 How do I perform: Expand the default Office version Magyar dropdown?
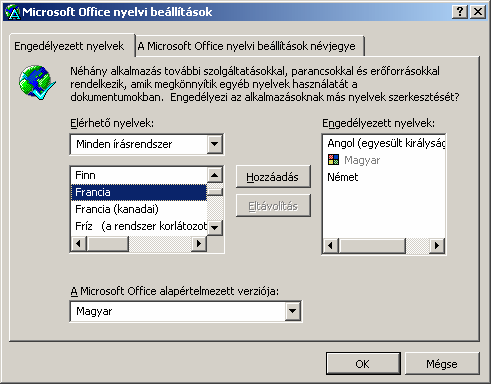pyautogui.click(x=293, y=311)
